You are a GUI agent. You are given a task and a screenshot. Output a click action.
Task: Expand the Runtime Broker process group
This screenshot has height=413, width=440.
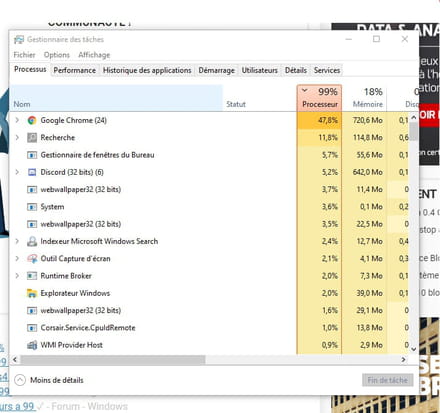tap(17, 276)
